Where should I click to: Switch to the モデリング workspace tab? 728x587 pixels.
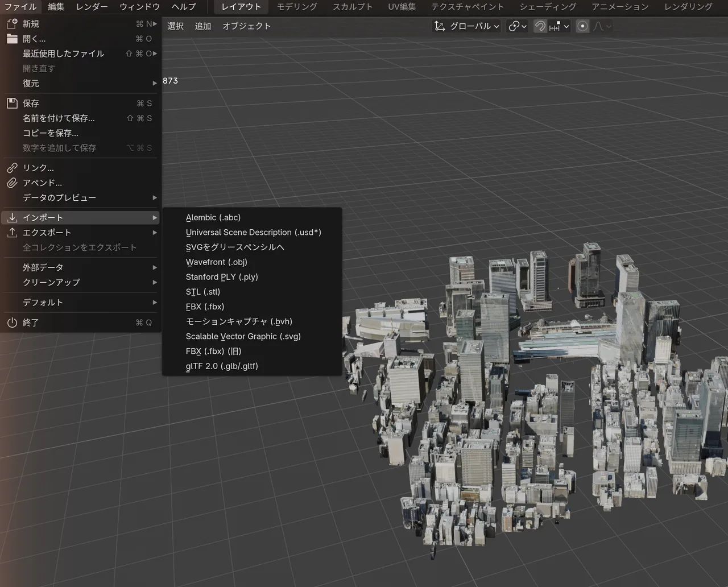pos(297,7)
